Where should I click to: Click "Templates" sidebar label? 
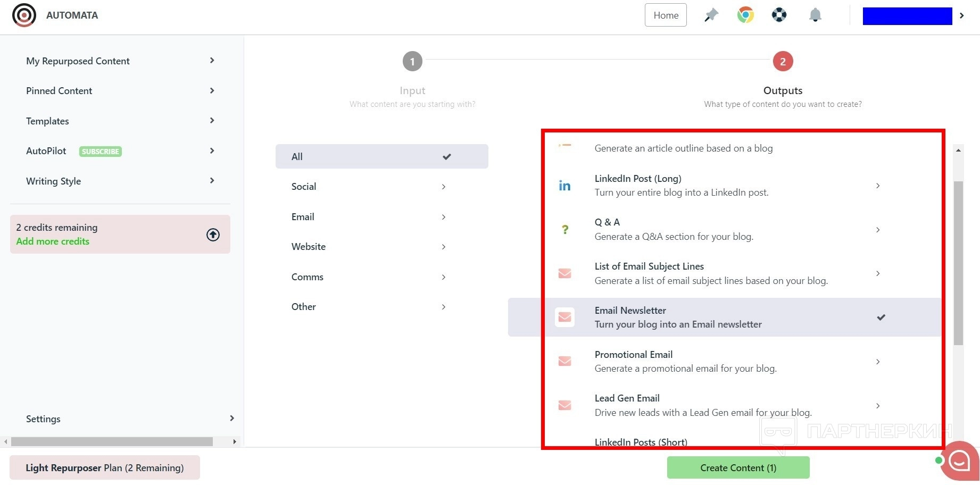pyautogui.click(x=47, y=121)
